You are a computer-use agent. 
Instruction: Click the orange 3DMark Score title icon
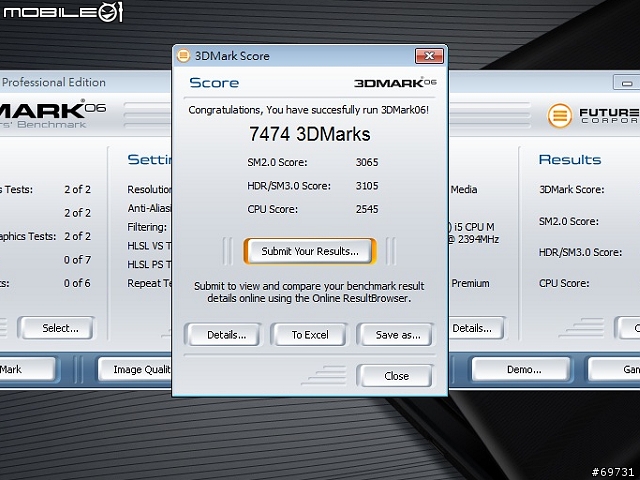[183, 56]
